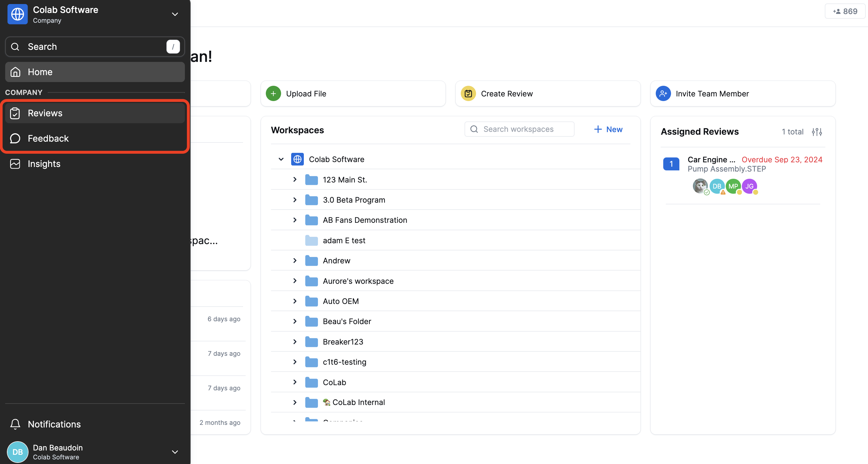This screenshot has width=868, height=464.
Task: Click the MP reviewer avatar
Action: click(733, 186)
